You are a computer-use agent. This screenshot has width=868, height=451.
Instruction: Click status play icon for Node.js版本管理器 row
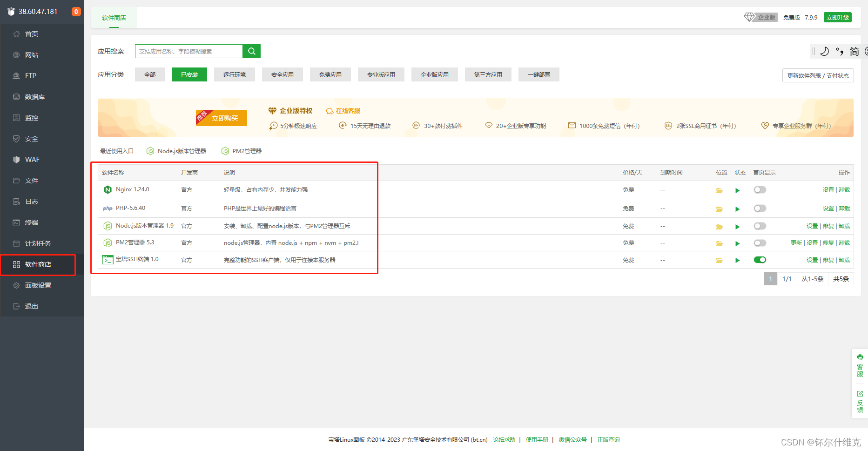click(737, 227)
